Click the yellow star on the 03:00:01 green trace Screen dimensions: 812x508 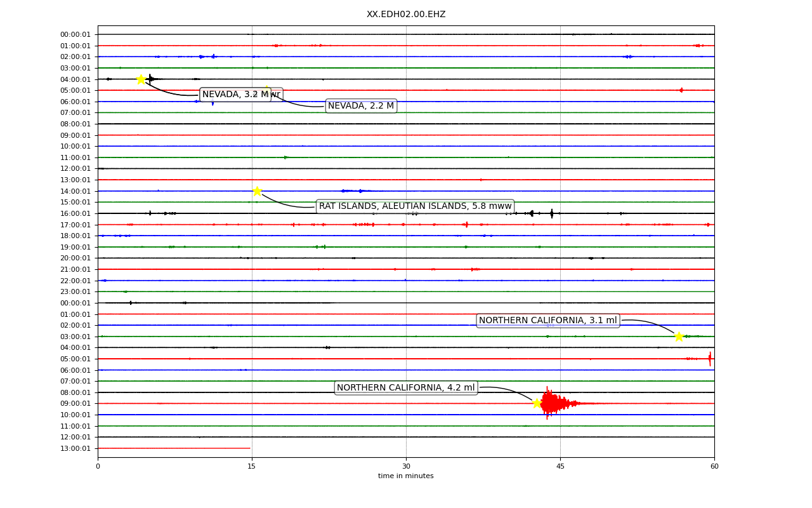click(679, 337)
